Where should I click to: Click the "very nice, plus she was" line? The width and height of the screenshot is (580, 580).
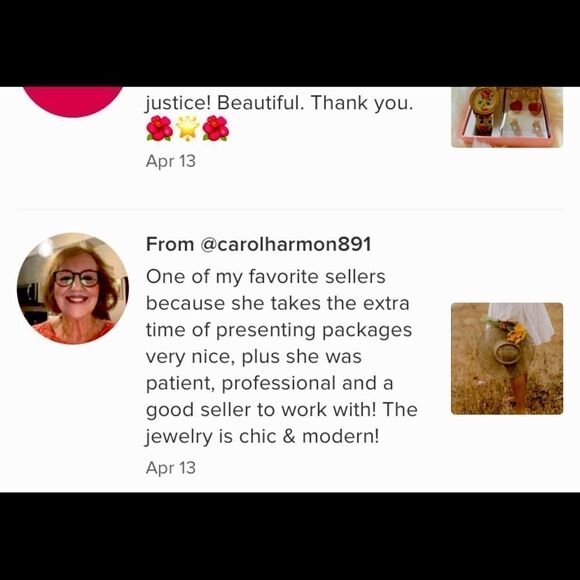tap(253, 357)
